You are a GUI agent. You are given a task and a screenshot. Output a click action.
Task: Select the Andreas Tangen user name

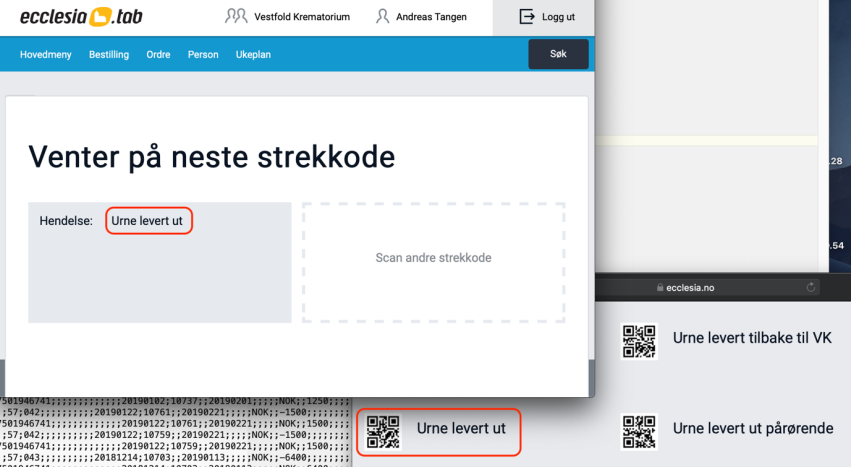(431, 17)
